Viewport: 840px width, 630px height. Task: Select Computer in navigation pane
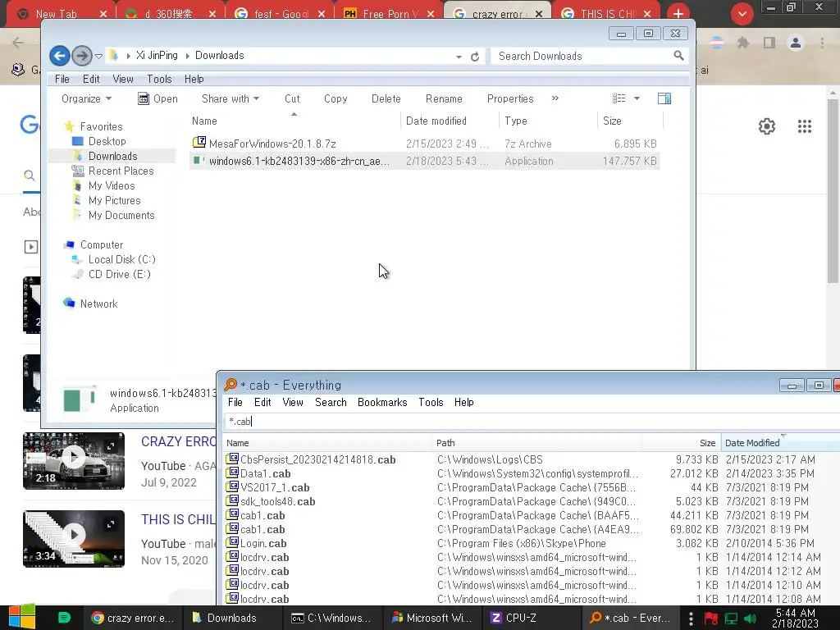pos(101,244)
